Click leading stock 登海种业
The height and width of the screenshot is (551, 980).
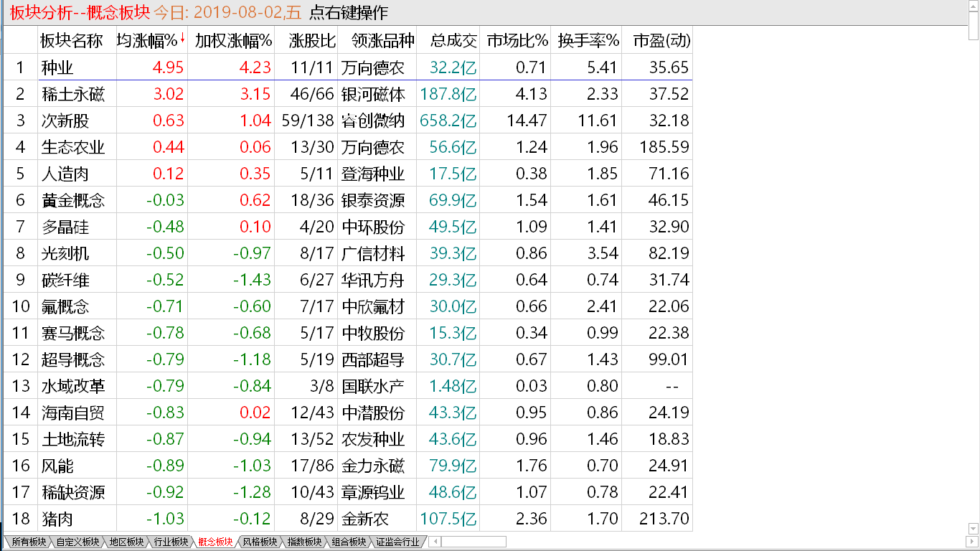(x=373, y=174)
